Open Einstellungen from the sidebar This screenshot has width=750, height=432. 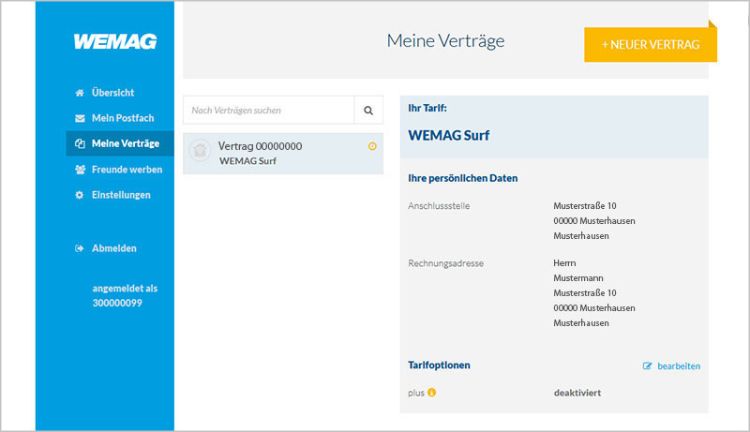(x=121, y=195)
